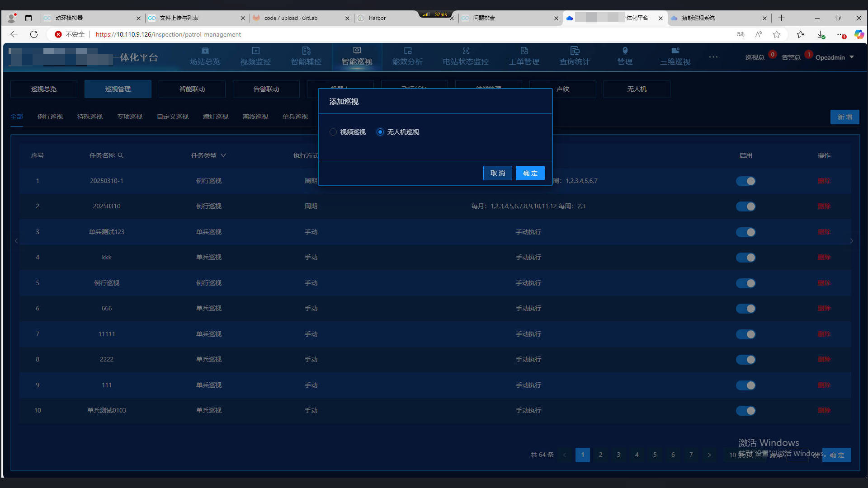This screenshot has width=868, height=488.
Task: Confirm the dialog with the 确定 button
Action: [x=530, y=173]
